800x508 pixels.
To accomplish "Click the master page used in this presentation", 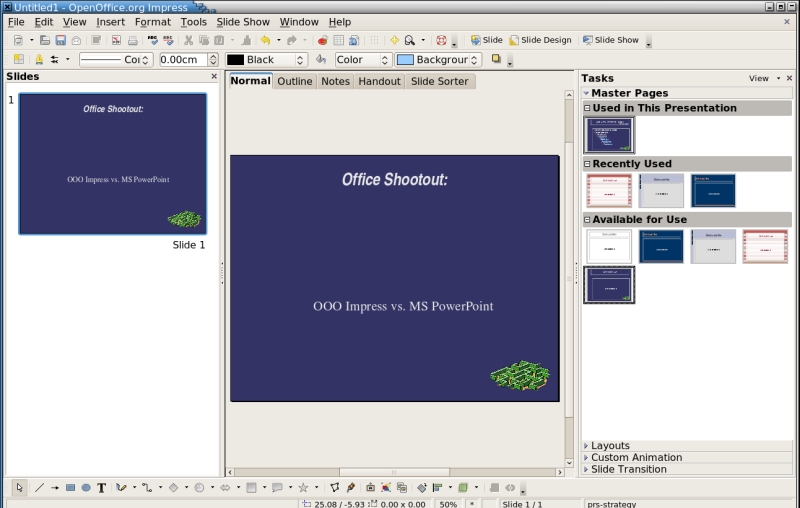I will 609,135.
